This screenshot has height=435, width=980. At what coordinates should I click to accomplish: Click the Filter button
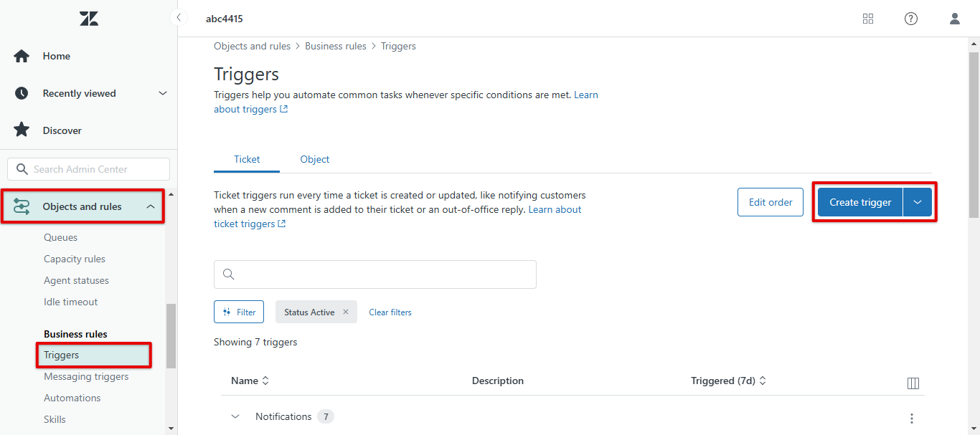pyautogui.click(x=239, y=312)
